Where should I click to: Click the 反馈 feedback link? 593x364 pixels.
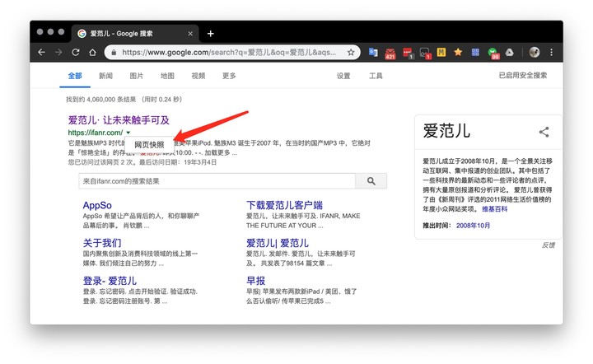click(x=548, y=245)
